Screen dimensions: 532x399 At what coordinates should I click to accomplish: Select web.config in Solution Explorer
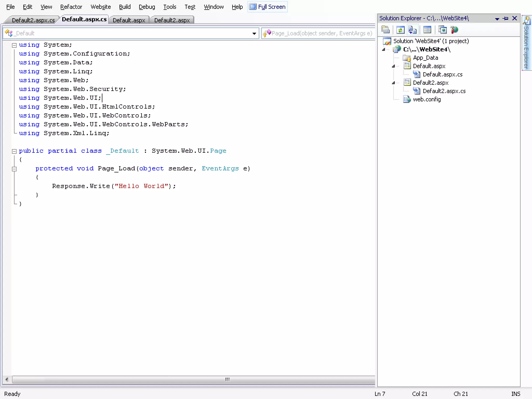tap(427, 99)
